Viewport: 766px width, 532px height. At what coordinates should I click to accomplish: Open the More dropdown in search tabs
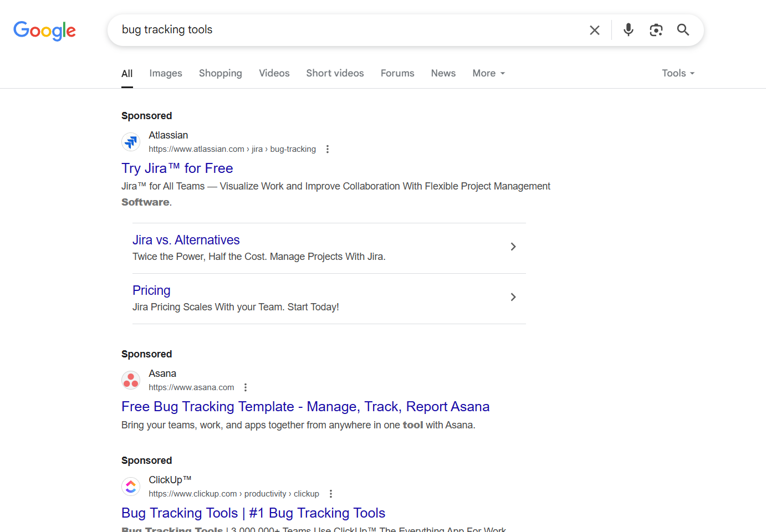(x=489, y=73)
